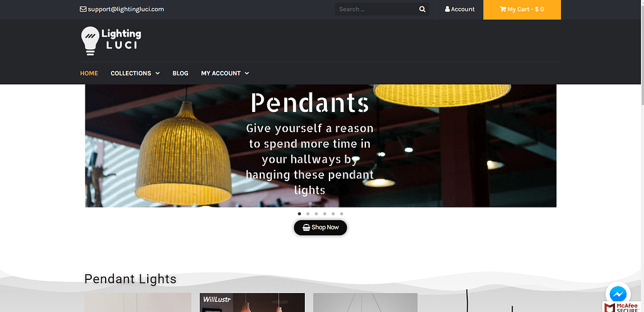This screenshot has width=644, height=312.
Task: Focus the Search input field
Action: (x=376, y=9)
